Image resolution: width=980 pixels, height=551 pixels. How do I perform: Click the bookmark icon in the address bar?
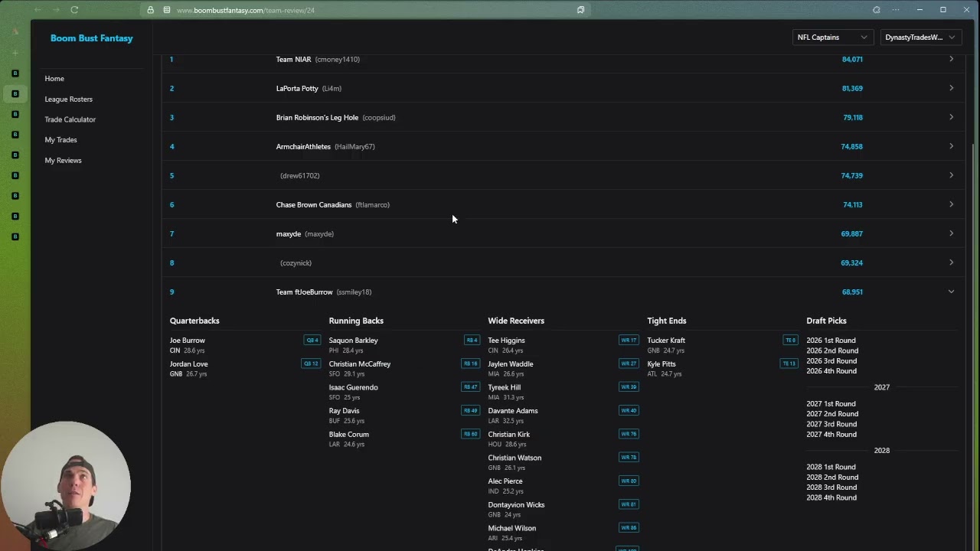click(581, 10)
